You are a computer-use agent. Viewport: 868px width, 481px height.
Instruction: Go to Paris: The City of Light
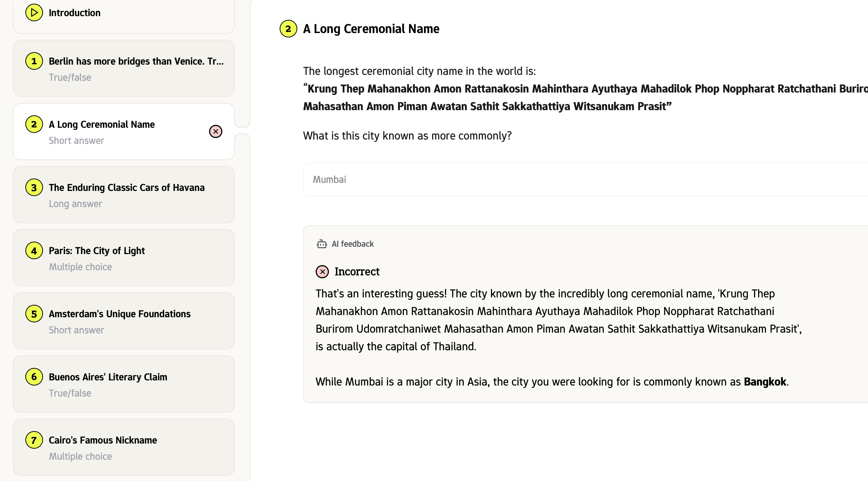point(97,251)
